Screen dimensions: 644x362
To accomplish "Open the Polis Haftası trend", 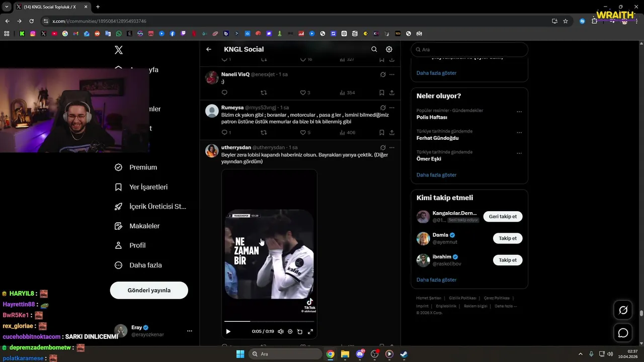I will click(x=432, y=117).
